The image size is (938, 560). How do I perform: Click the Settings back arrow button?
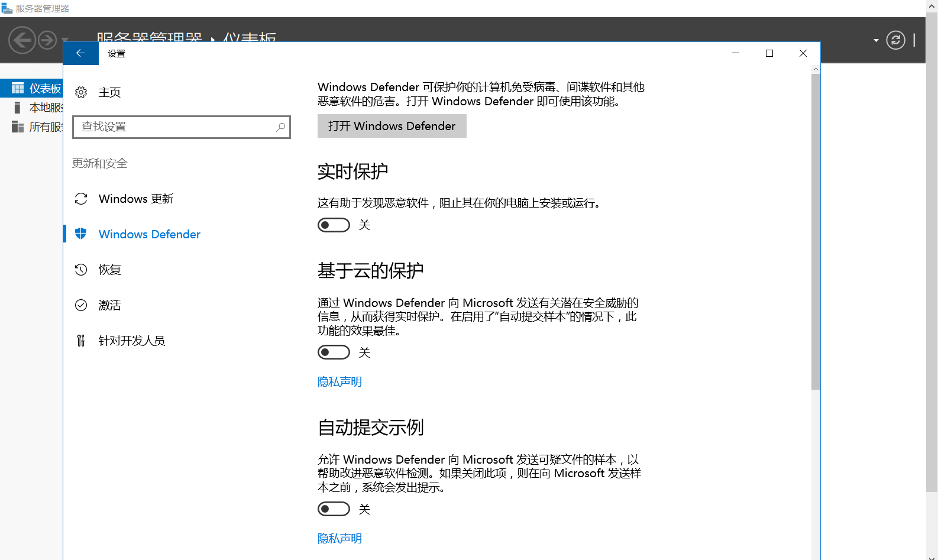point(80,53)
